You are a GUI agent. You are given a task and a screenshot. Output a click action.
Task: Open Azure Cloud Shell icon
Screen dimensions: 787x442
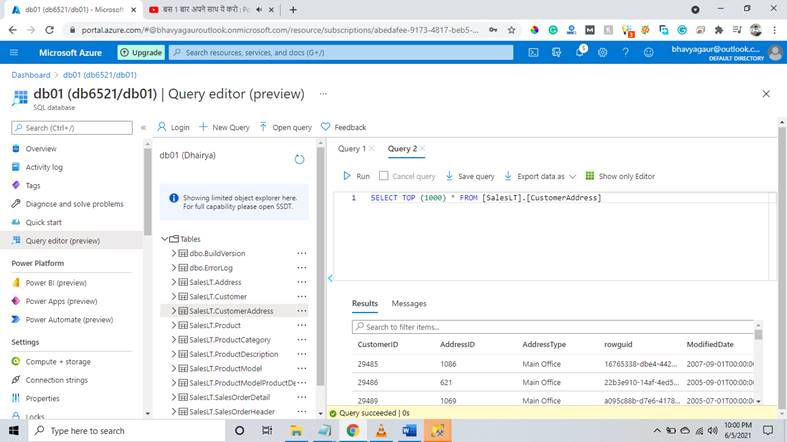click(533, 52)
